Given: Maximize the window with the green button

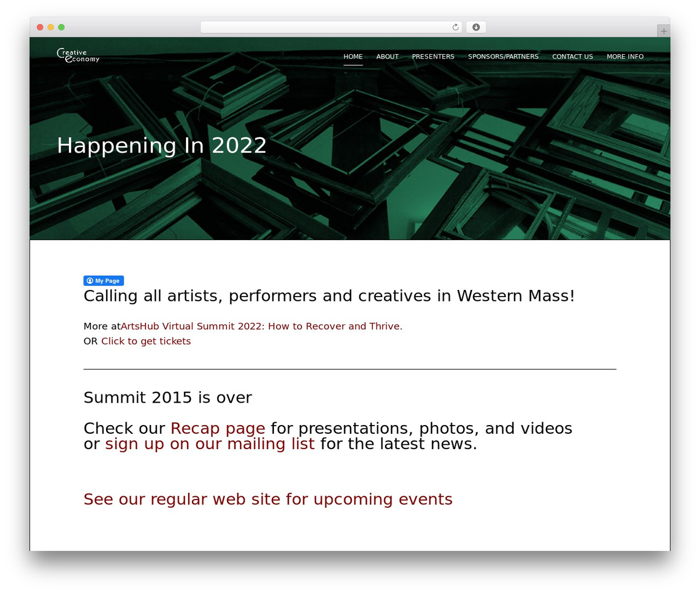Looking at the screenshot, I should pos(61,27).
